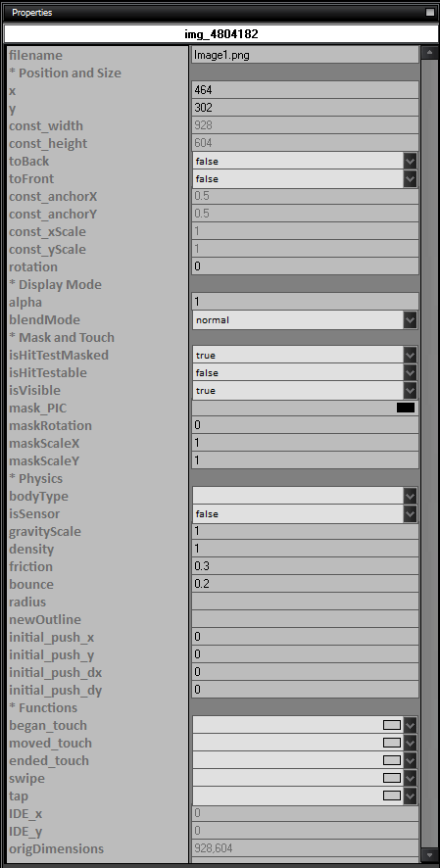Viewport: 440px width, 868px height.
Task: Click the tap function picker box icon
Action: click(x=392, y=796)
